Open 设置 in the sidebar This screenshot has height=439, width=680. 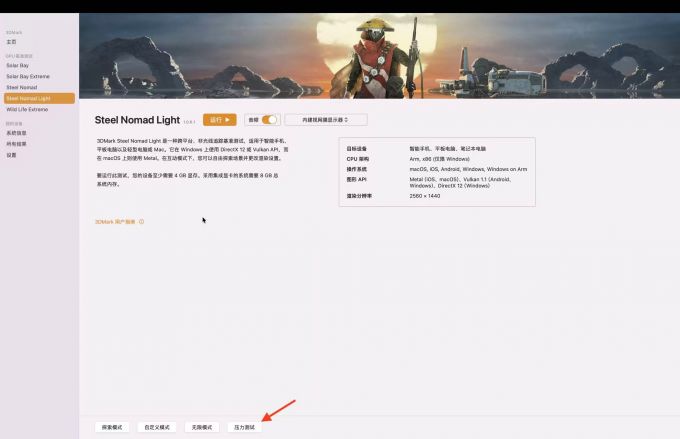(11, 155)
